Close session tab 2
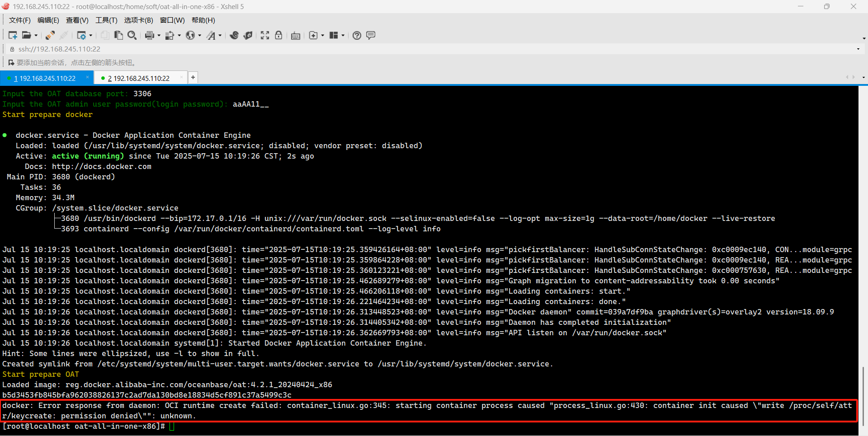This screenshot has height=436, width=868. 181,78
